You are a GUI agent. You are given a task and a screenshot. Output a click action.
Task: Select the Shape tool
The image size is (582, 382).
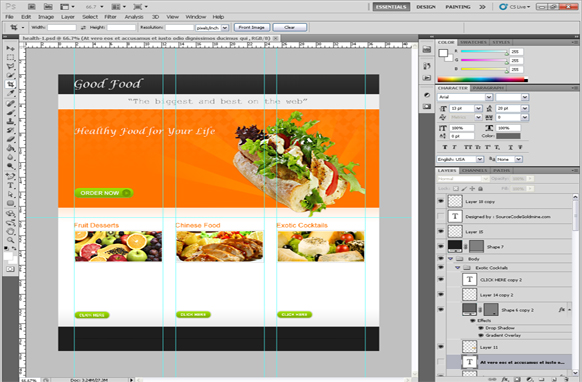pos(10,203)
